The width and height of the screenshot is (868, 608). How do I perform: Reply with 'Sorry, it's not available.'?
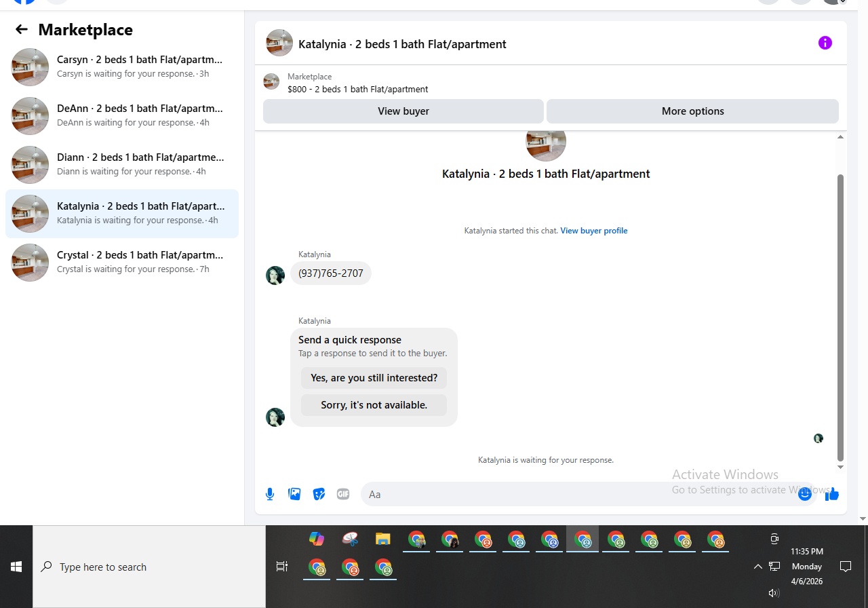click(374, 405)
